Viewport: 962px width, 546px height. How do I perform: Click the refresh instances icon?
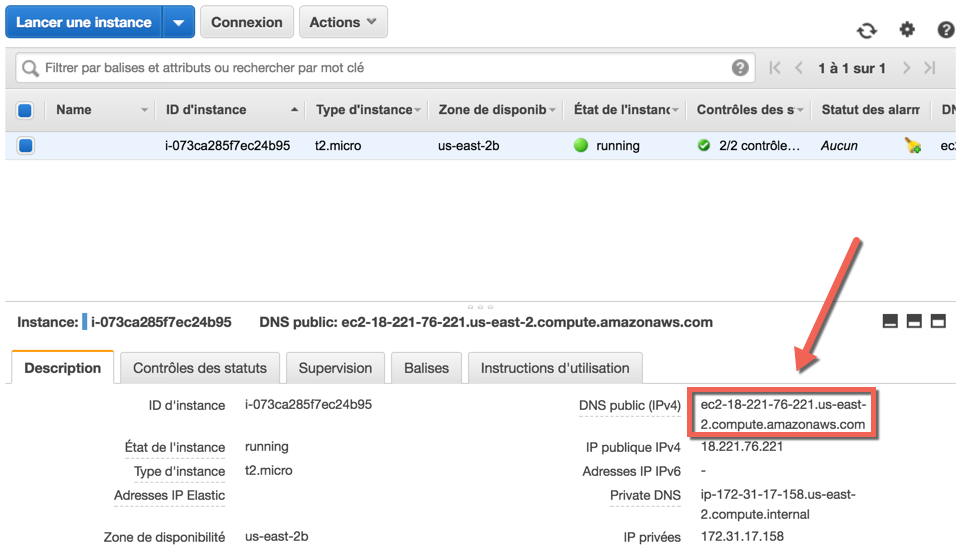pyautogui.click(x=867, y=30)
